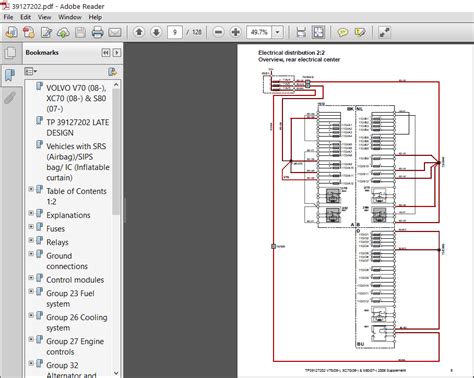Screen dimensions: 474x378
Task: Go to next page with down arrow
Action: point(156,32)
